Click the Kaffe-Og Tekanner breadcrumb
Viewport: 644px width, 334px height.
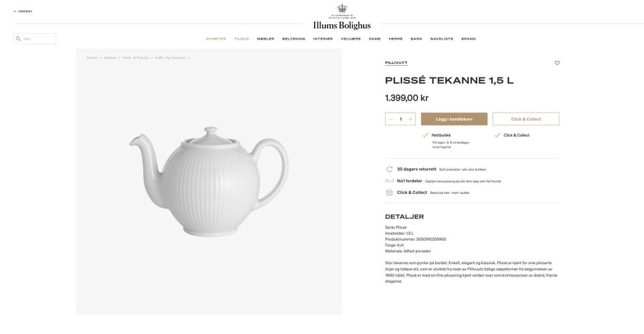(x=170, y=58)
